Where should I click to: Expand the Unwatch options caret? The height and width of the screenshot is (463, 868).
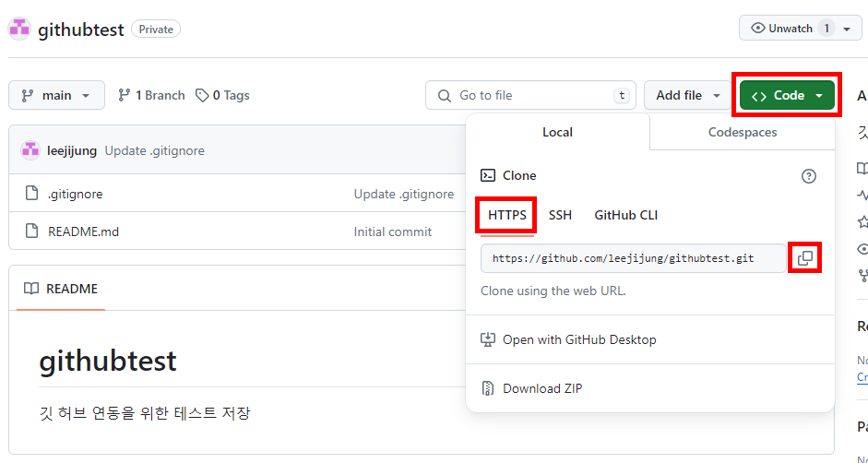click(847, 29)
